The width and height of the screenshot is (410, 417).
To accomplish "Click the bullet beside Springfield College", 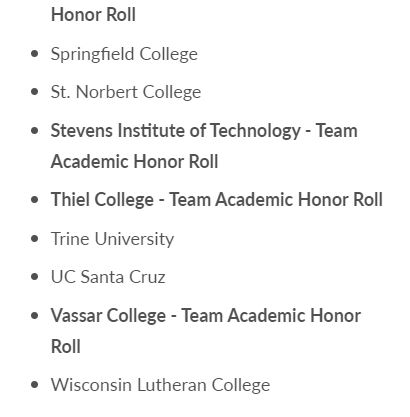I will pos(34,54).
